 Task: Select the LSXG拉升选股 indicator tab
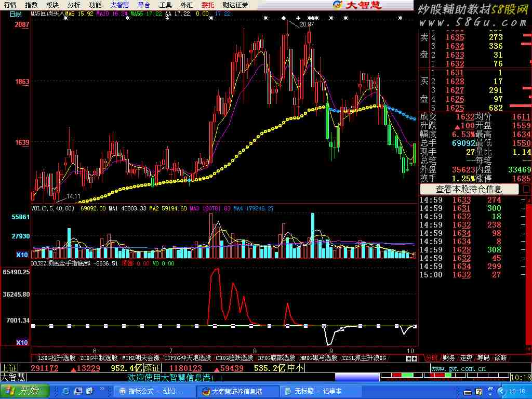tap(56, 357)
